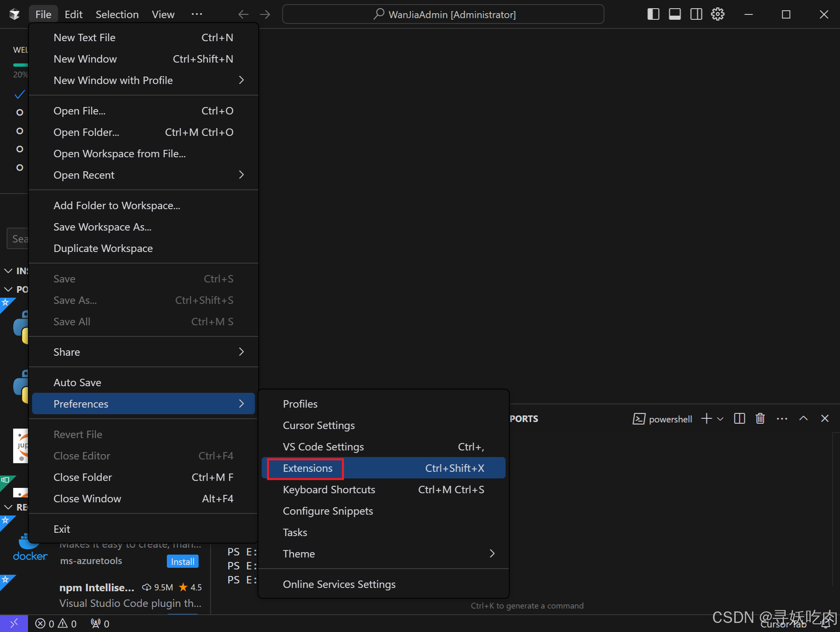Click the go back arrow in title bar
This screenshot has height=632, width=840.
pos(243,14)
